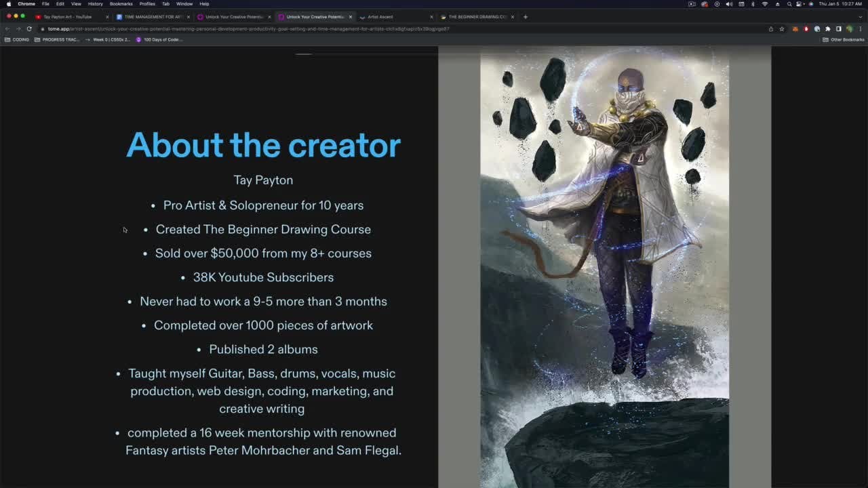
Task: Expand the Other Bookmarks folder
Action: pyautogui.click(x=844, y=39)
